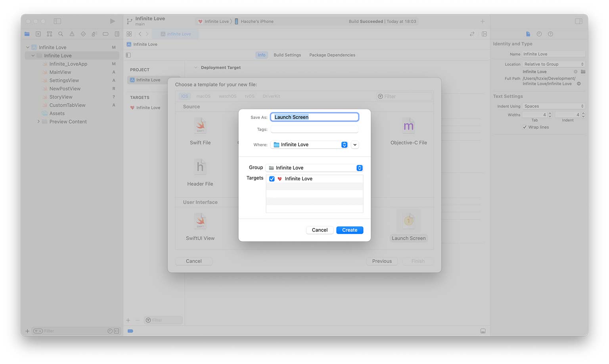Click Cancel in the save dialog
Screen dimensions: 609x364
(x=320, y=230)
